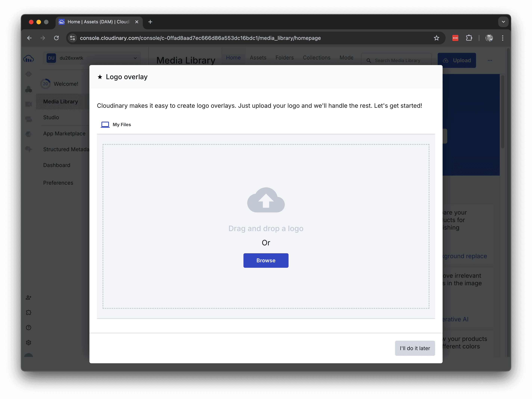Screen dimensions: 532x399
Task: Open the Chrome profile avatar
Action: coord(489,38)
